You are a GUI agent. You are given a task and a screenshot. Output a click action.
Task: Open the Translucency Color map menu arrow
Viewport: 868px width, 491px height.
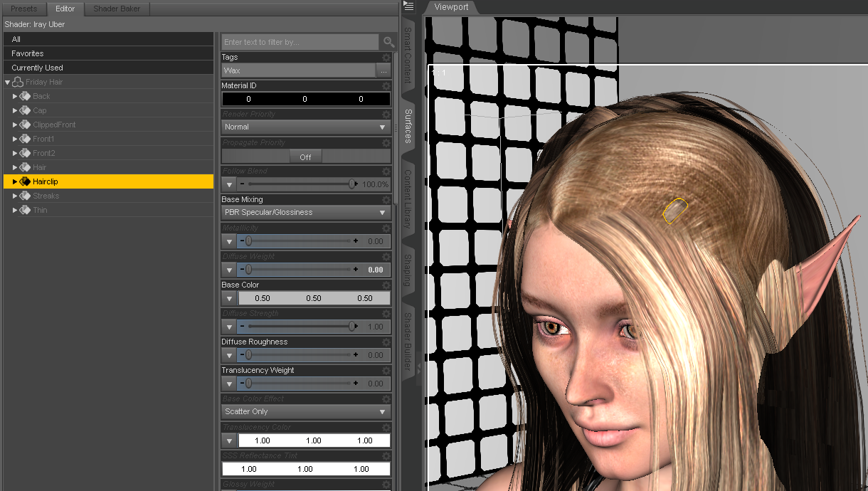pyautogui.click(x=229, y=440)
